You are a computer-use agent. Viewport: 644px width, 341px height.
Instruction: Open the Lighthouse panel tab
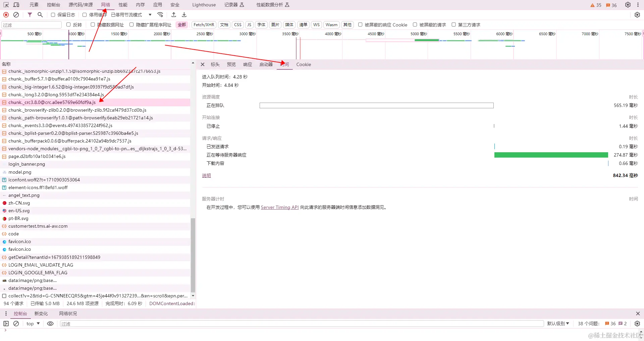204,5
